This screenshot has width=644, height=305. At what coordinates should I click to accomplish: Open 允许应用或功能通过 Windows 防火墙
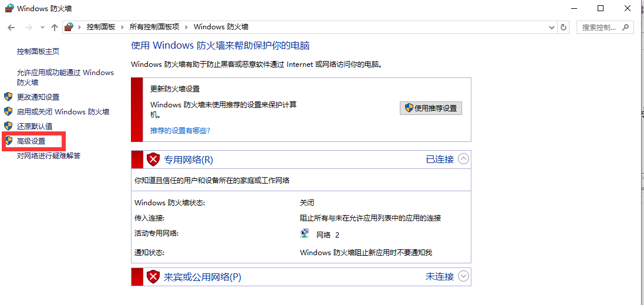click(x=65, y=77)
